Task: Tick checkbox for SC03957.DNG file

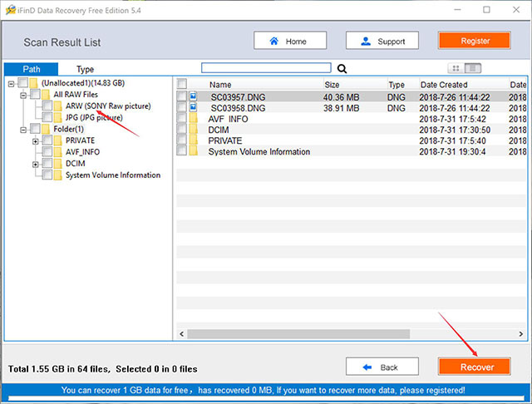Action: pos(182,96)
